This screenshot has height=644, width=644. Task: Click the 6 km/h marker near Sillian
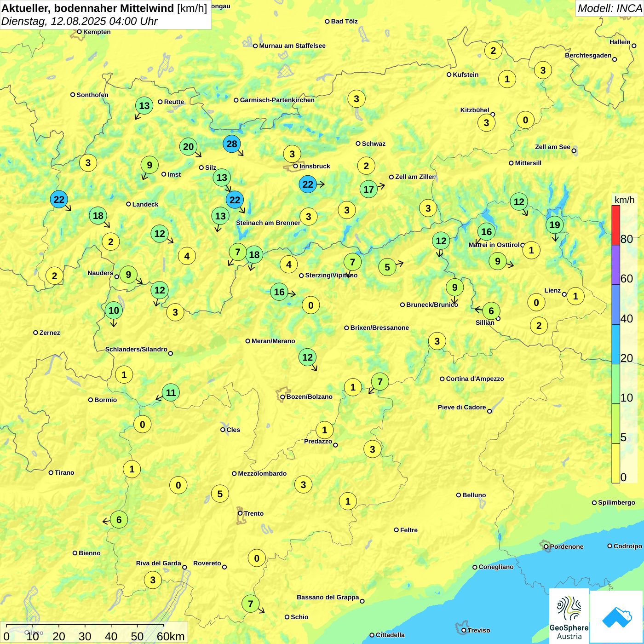point(491,311)
